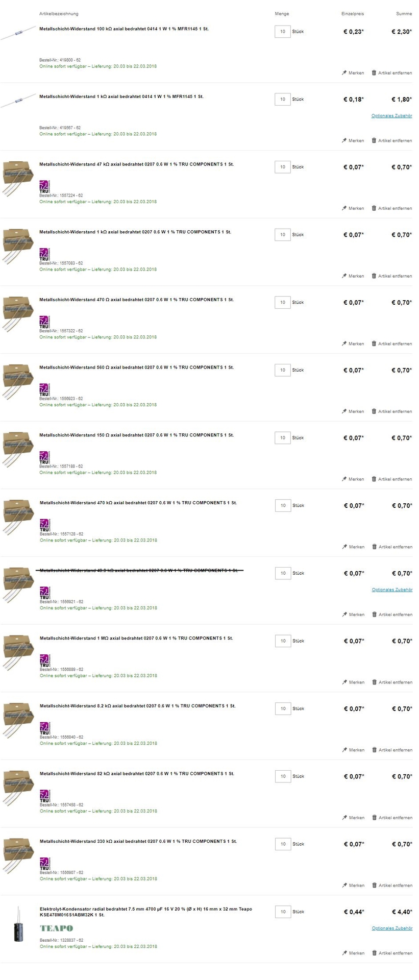Click the trash icon for the 150 Ω resistor
The width and height of the screenshot is (419, 980).
374,479
